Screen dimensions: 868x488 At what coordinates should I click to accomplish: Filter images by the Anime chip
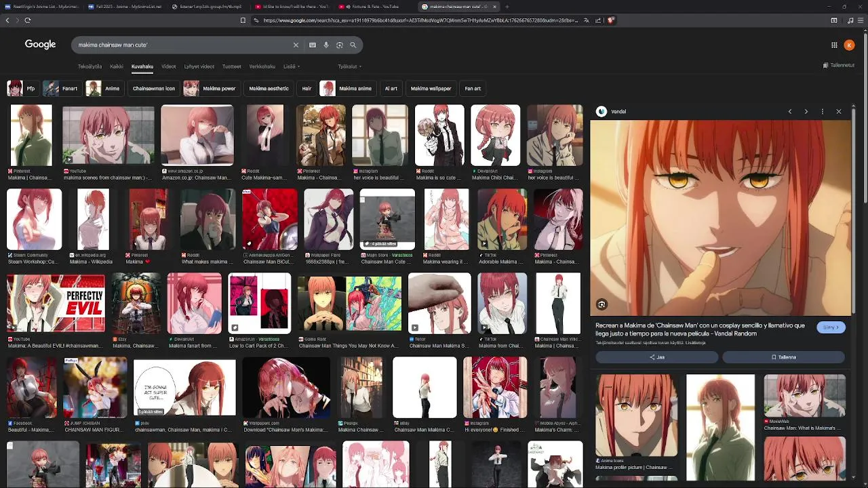(x=104, y=88)
